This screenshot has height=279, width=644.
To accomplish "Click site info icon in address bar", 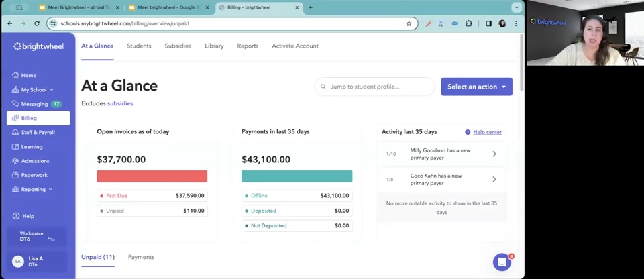I will 53,24.
